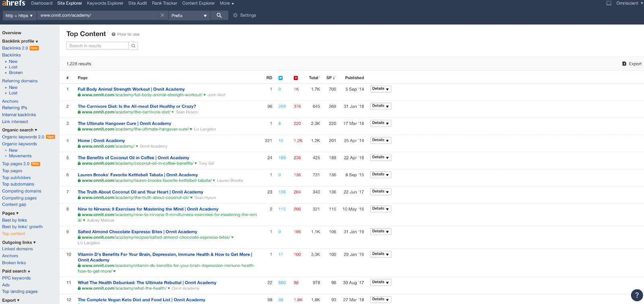
Task: Open Referring domains report
Action: click(20, 81)
